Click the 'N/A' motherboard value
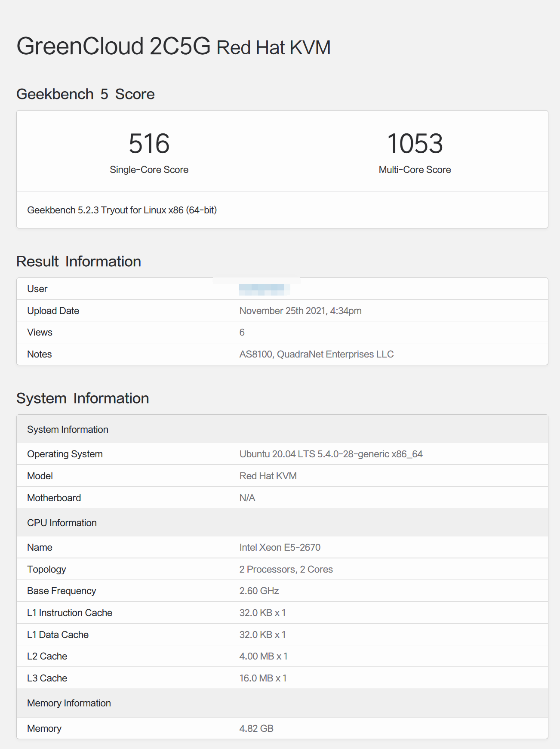Viewport: 560px width, 749px height. pyautogui.click(x=247, y=498)
